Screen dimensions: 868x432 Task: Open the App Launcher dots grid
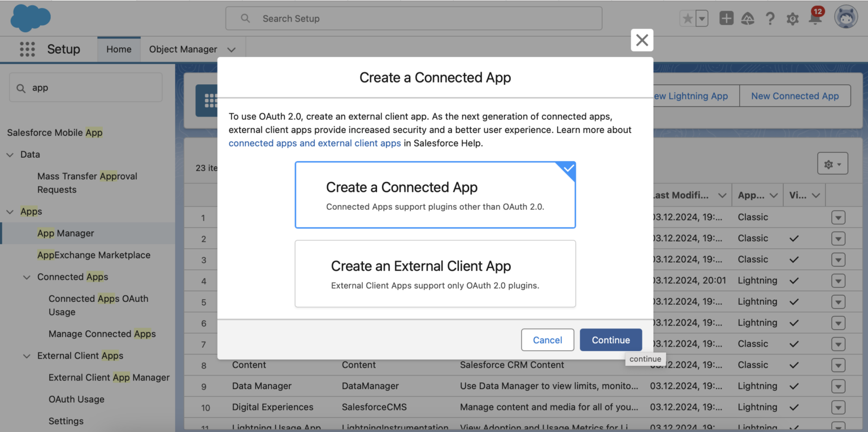[x=27, y=49]
